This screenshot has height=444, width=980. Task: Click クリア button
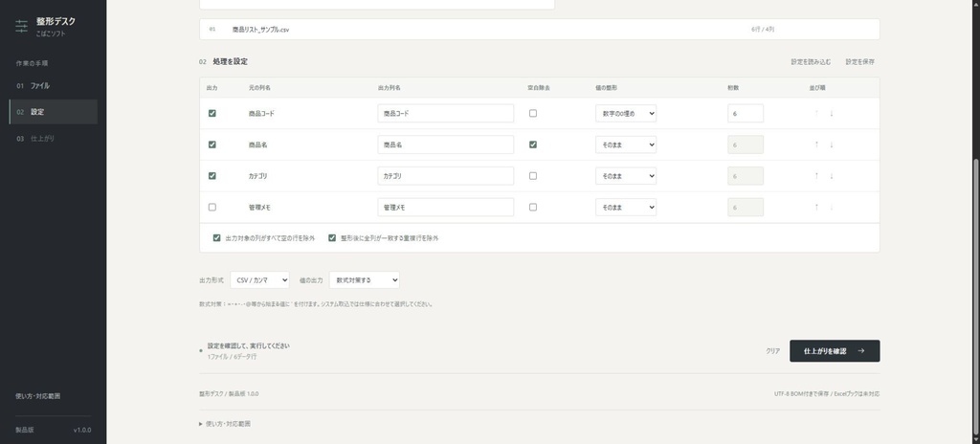773,351
